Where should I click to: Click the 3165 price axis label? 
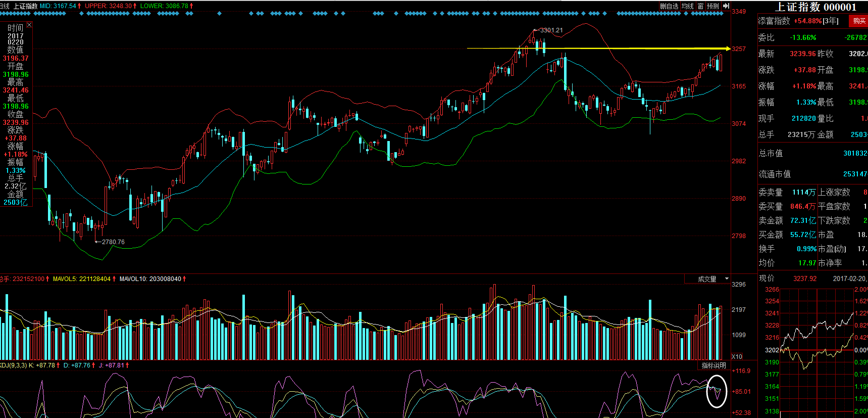pos(739,86)
